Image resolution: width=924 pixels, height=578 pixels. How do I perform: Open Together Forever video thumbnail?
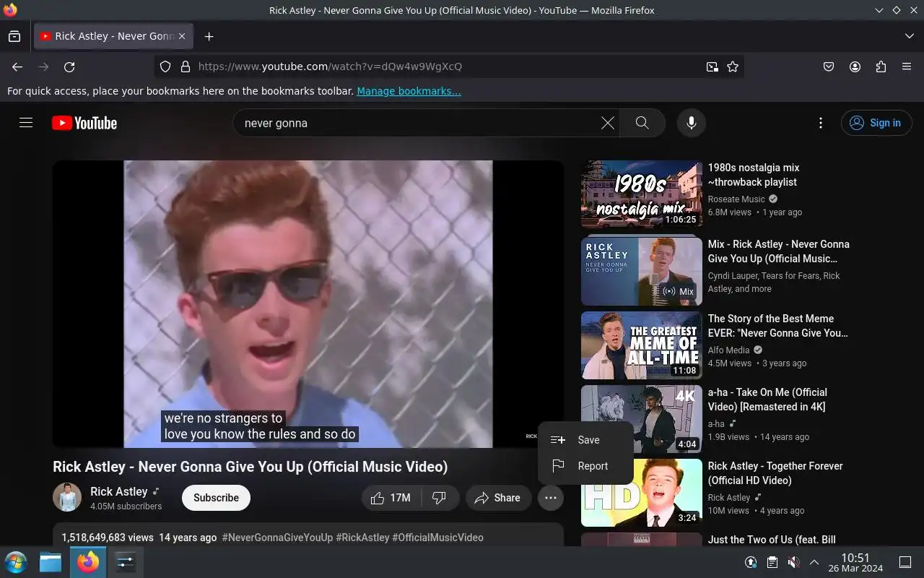pos(642,493)
